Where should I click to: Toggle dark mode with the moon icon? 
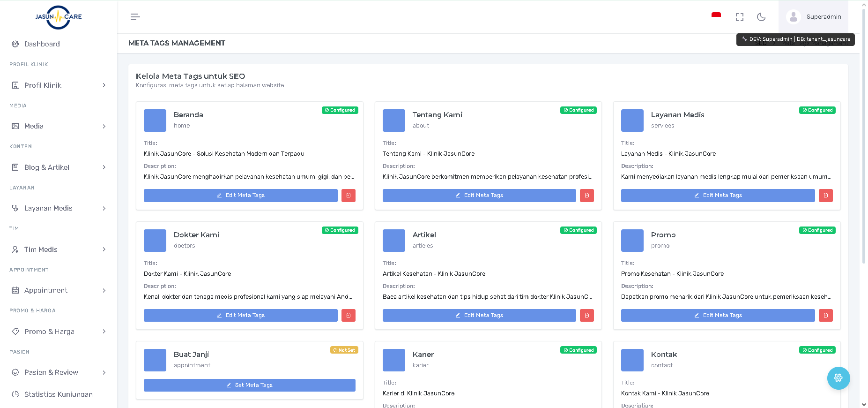761,17
